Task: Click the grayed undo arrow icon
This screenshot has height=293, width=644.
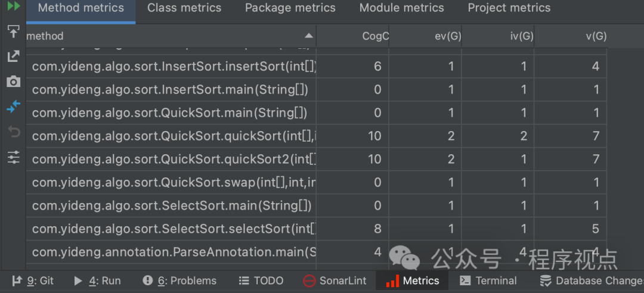Action: [x=13, y=132]
